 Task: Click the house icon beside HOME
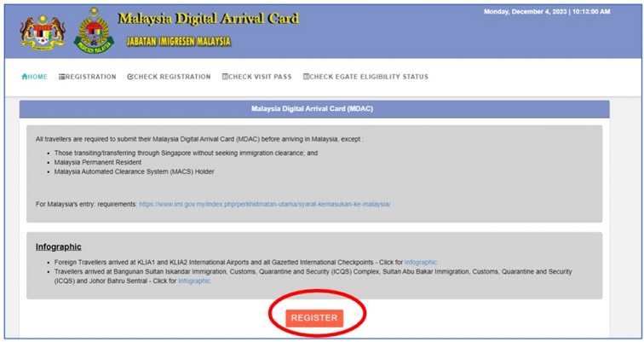(x=24, y=77)
